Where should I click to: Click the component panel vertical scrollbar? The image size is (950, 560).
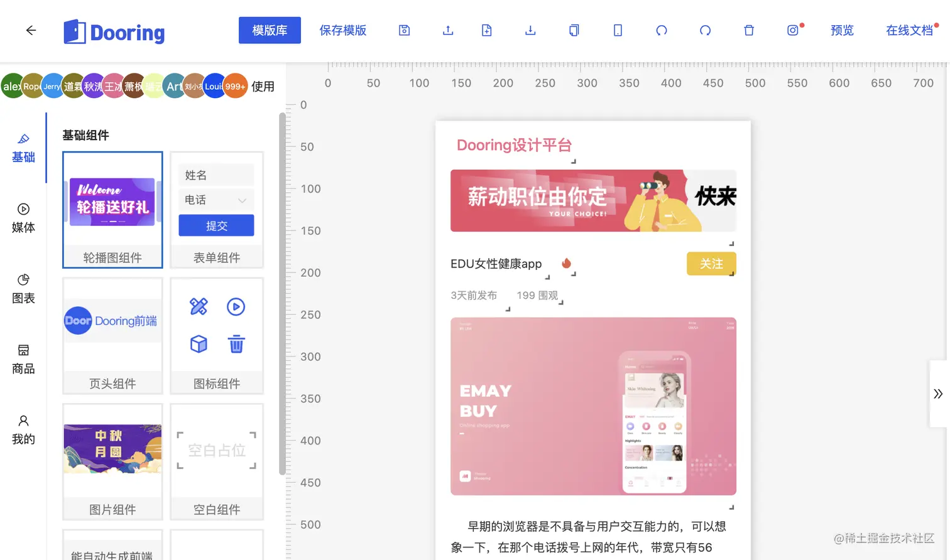pos(282,293)
